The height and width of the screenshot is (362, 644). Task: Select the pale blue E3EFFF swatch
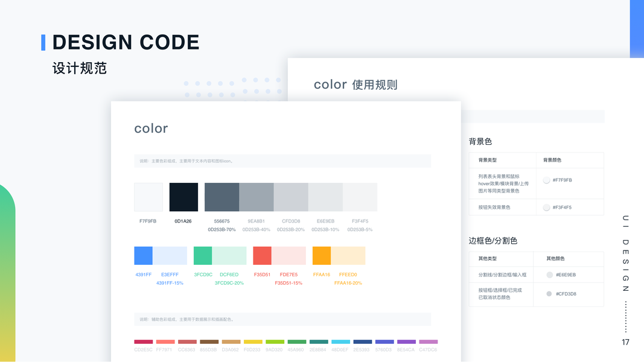tap(170, 256)
